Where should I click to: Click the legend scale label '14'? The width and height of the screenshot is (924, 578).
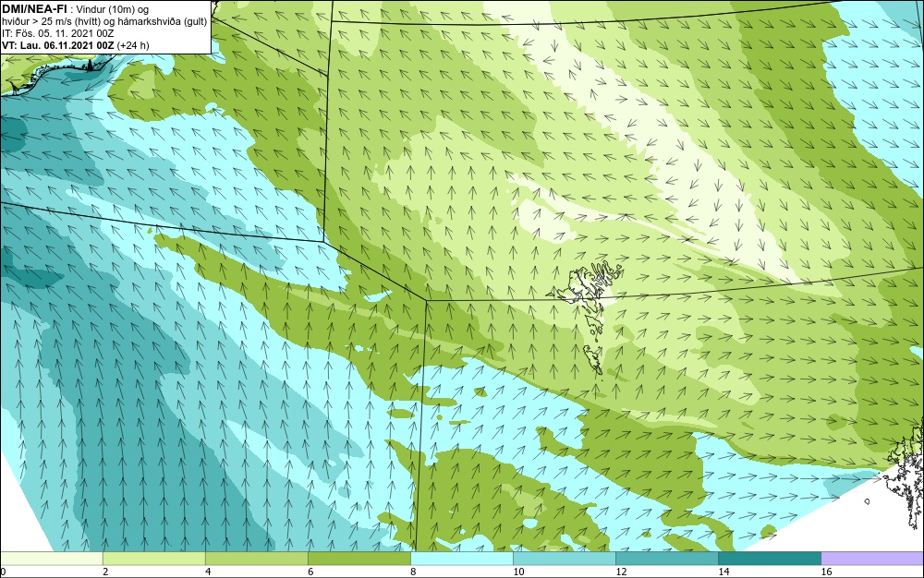coord(723,572)
